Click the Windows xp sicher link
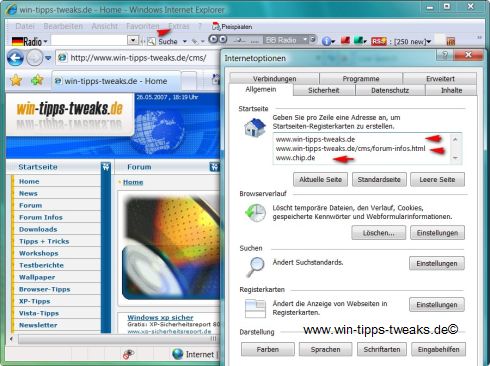 [x=160, y=317]
